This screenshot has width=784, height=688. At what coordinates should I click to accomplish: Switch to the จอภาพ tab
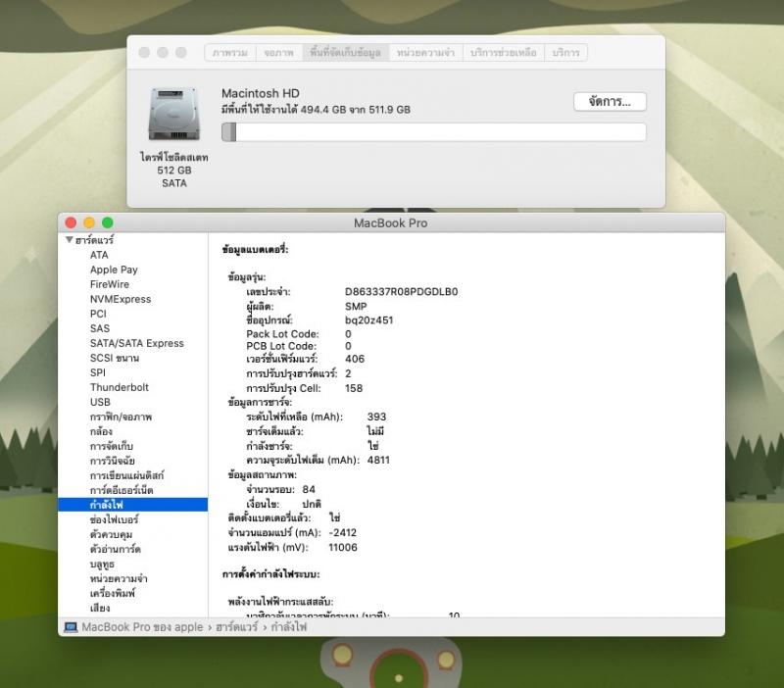(x=279, y=53)
